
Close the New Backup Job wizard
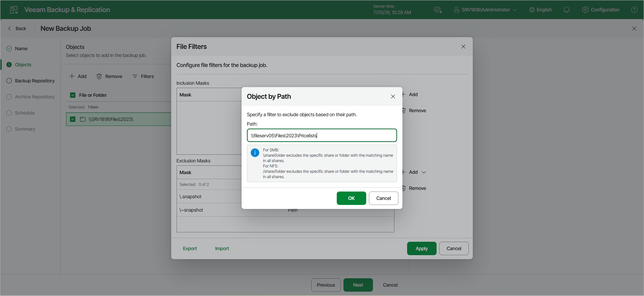pyautogui.click(x=634, y=28)
